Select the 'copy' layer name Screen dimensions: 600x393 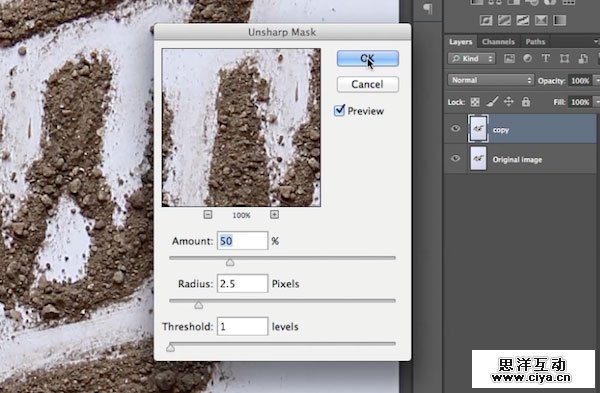[x=501, y=130]
